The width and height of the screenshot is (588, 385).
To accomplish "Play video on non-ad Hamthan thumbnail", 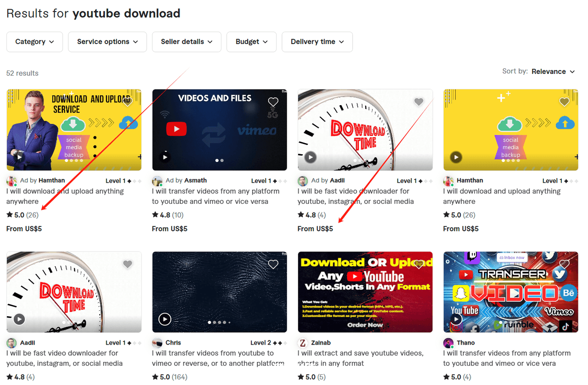I will [x=456, y=157].
